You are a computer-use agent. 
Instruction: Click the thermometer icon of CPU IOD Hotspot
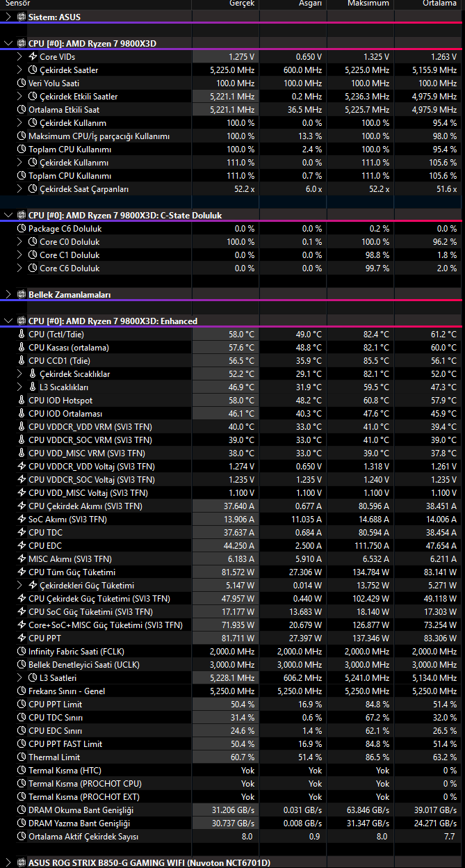point(22,401)
